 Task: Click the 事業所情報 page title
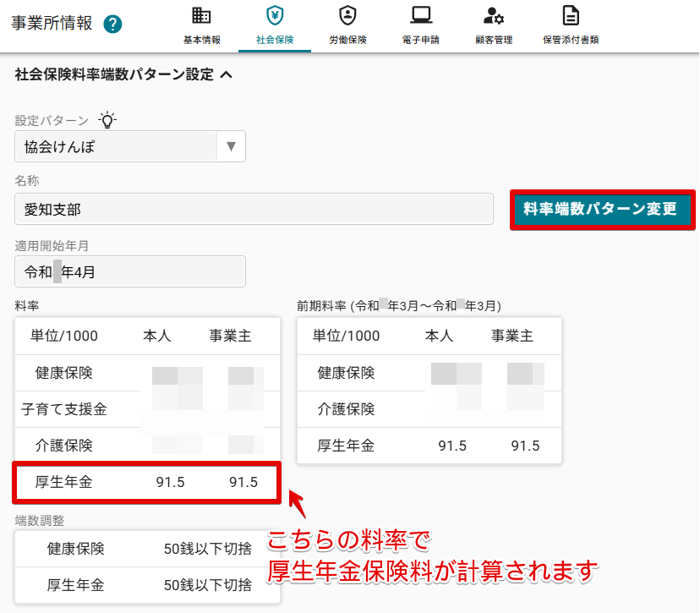coord(52,23)
